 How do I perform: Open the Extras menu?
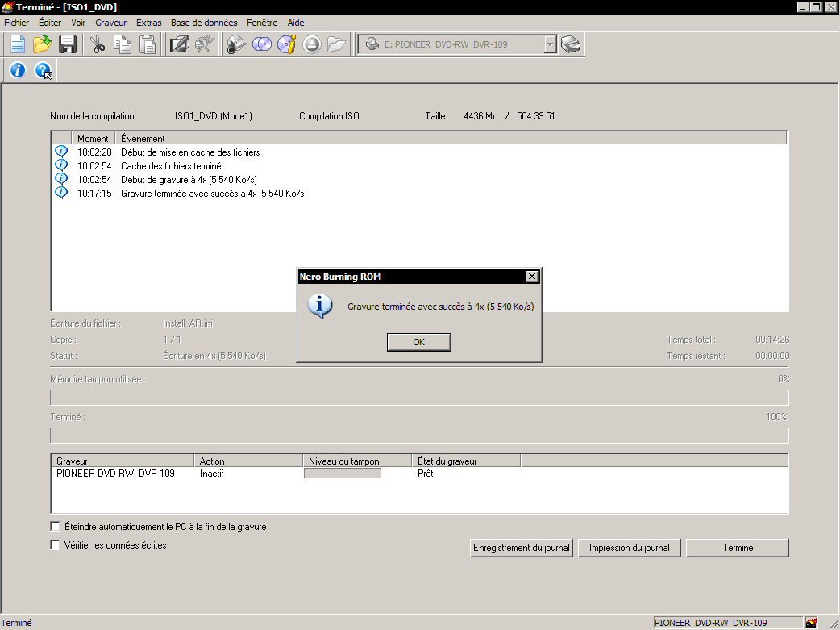[149, 23]
